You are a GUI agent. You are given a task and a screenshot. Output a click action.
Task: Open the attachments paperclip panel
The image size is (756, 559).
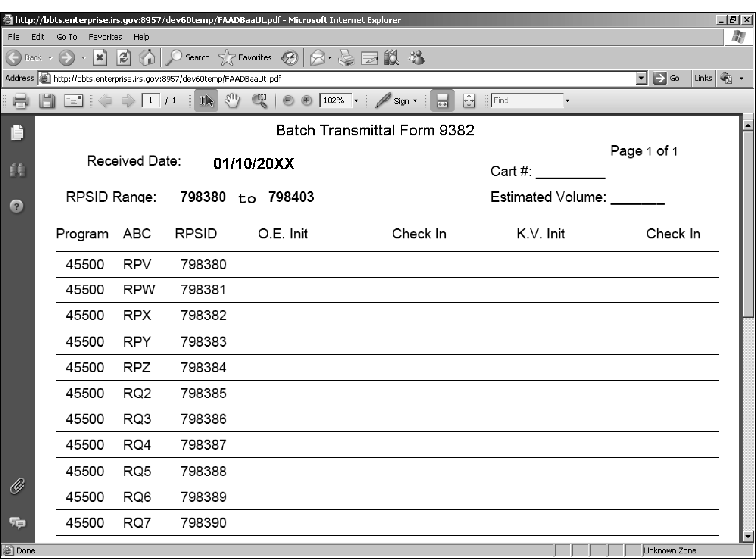(x=17, y=486)
